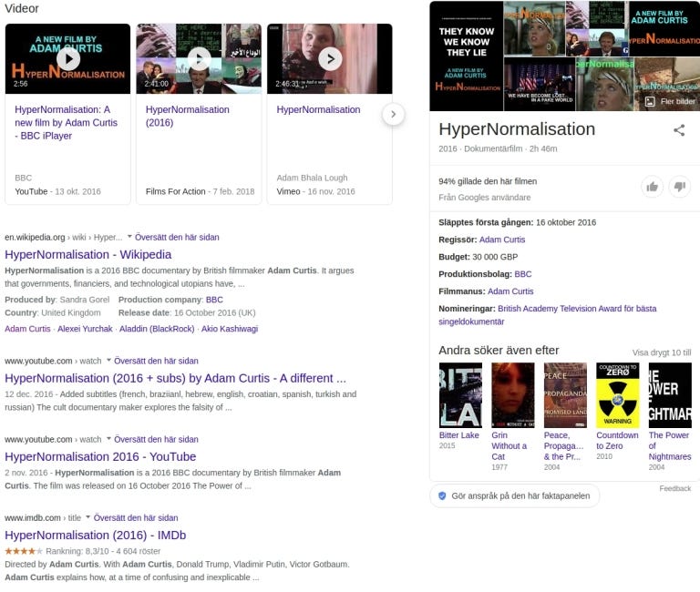Click '94% gillade den här filmen' text

coord(488,181)
